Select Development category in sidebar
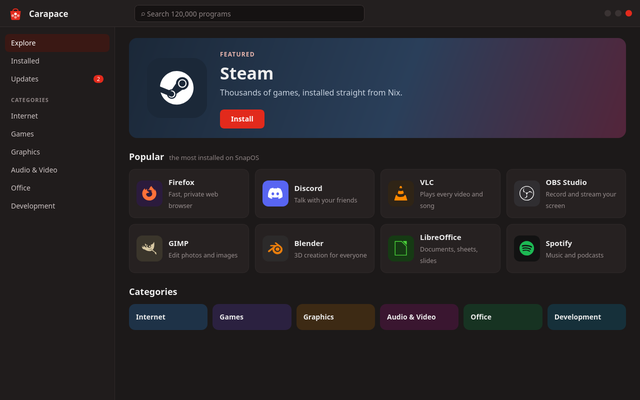Screen dimensions: 640x400 pyautogui.click(x=57, y=206)
